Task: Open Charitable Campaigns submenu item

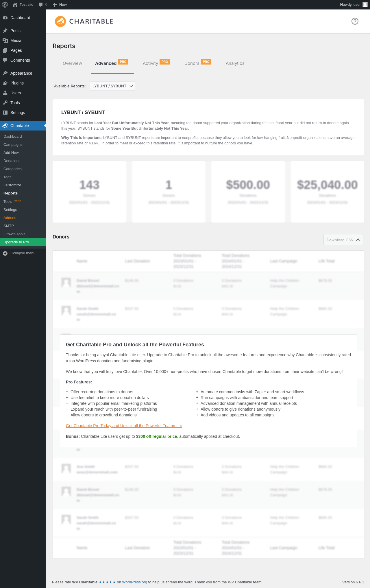Action: [x=23, y=145]
